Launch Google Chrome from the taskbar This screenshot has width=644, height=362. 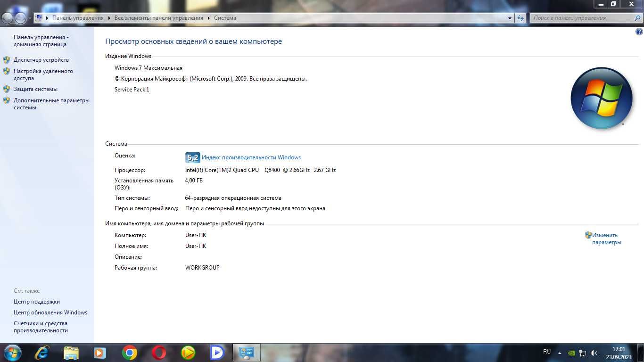[x=129, y=353]
